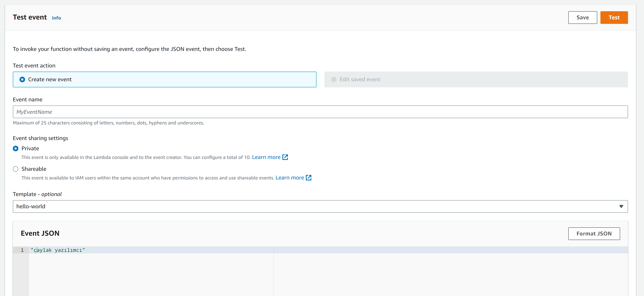Select the Edit saved event option
This screenshot has width=644, height=296.
tap(333, 79)
